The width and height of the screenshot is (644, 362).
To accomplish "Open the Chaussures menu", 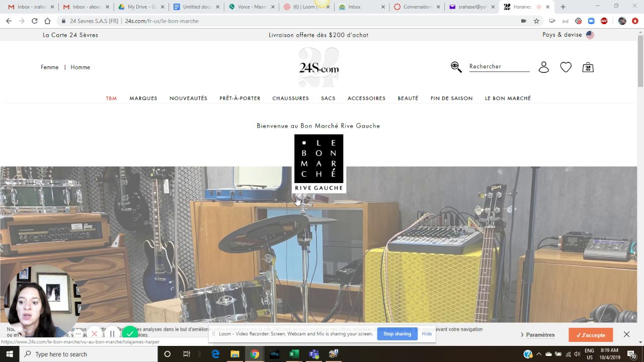I will [291, 99].
